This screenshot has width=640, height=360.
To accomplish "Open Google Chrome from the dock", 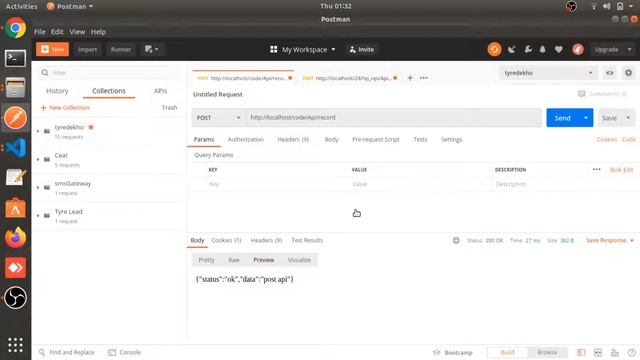I will click(x=16, y=28).
